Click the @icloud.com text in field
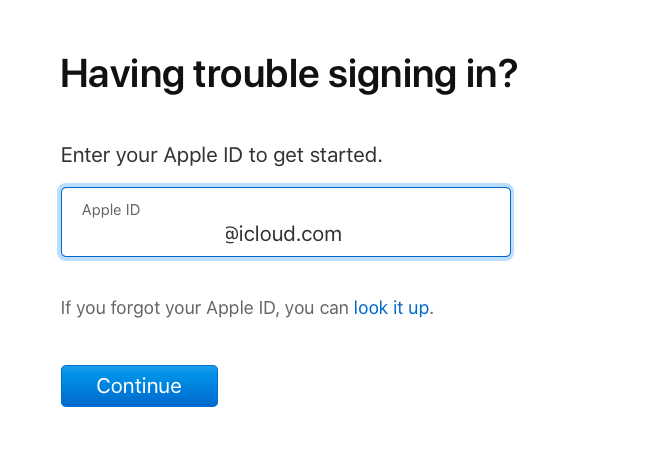This screenshot has width=647, height=450. pos(283,235)
